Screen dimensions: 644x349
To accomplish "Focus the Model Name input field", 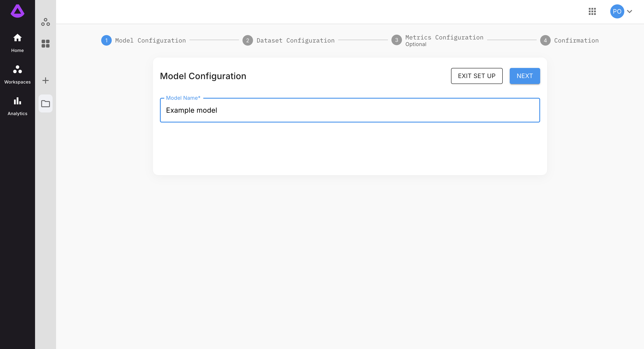I will [x=350, y=110].
